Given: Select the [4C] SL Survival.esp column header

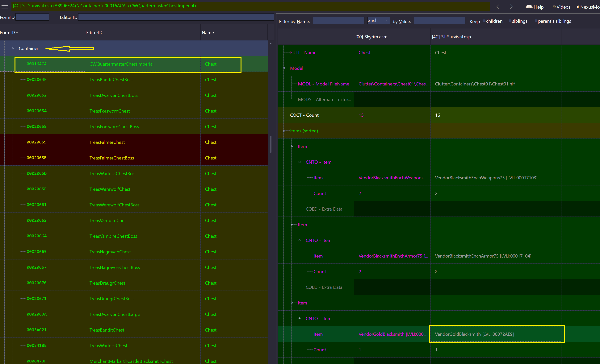Looking at the screenshot, I should click(x=496, y=37).
